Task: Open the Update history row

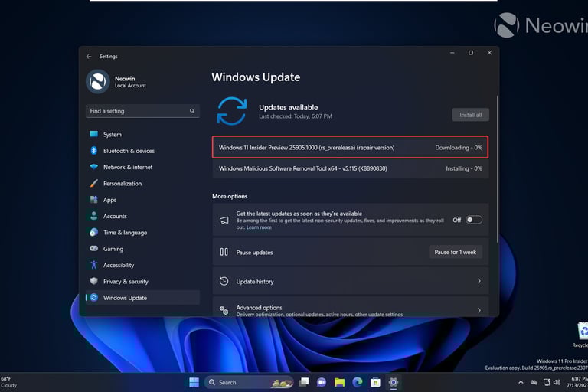Action: (350, 281)
